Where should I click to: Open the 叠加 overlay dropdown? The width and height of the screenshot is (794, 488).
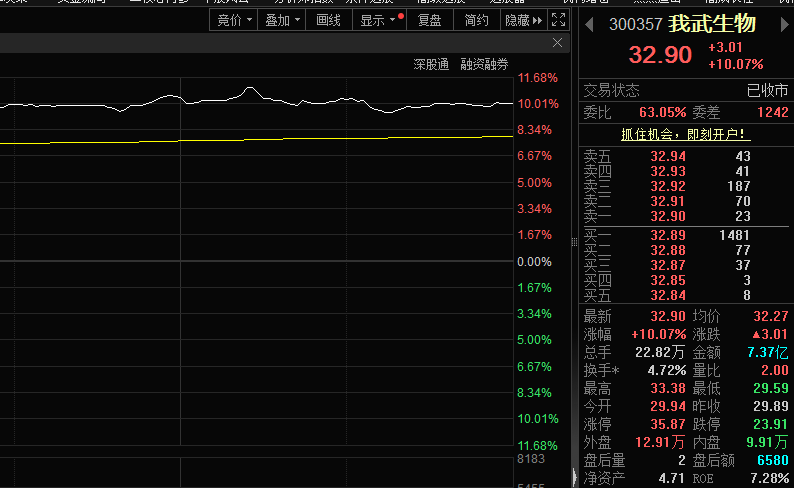pyautogui.click(x=282, y=20)
